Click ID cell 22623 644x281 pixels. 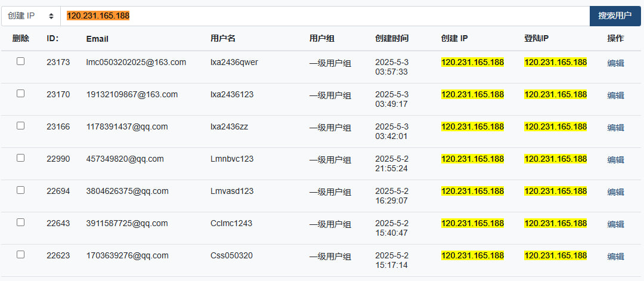pyautogui.click(x=58, y=255)
